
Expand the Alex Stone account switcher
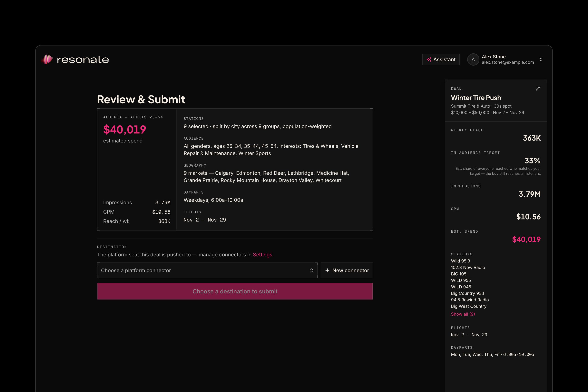[541, 60]
